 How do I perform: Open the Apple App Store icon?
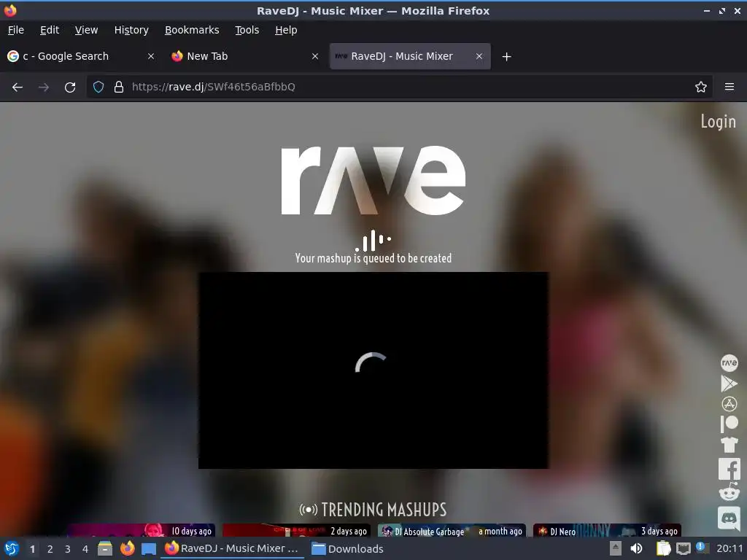729,404
